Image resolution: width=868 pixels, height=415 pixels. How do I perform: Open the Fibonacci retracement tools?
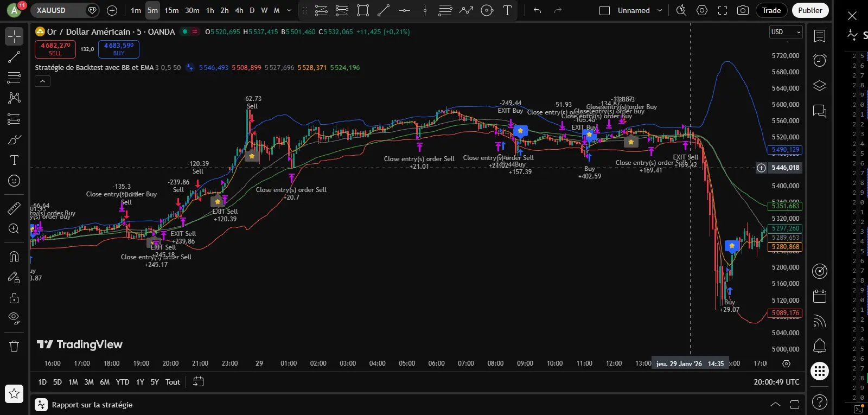(x=14, y=78)
